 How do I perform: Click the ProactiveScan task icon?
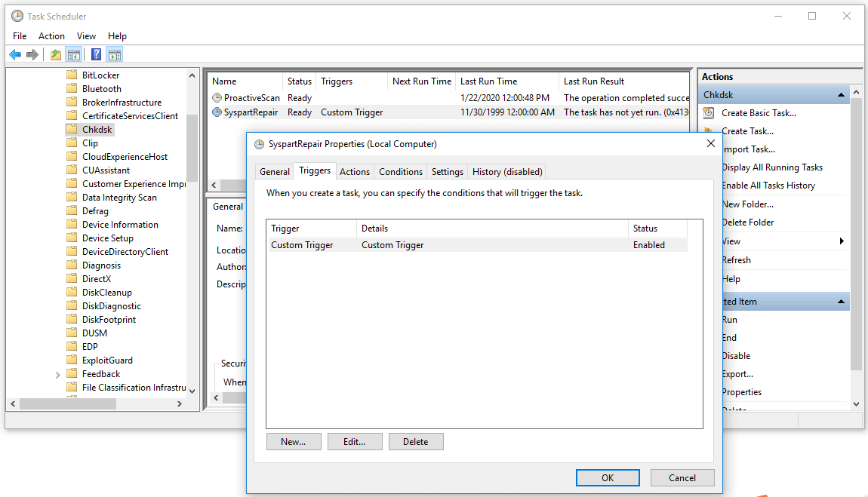click(x=217, y=97)
